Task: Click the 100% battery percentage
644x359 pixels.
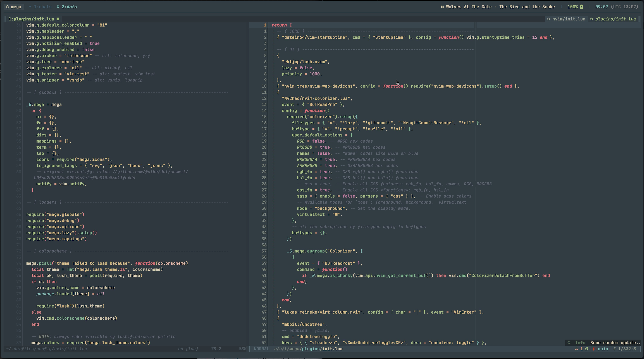Action: 572,7
